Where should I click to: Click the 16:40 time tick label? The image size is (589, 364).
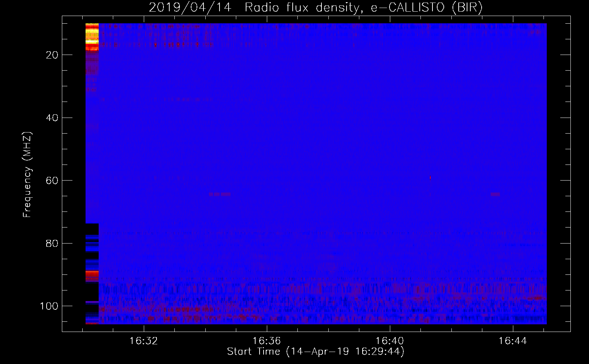pyautogui.click(x=390, y=341)
